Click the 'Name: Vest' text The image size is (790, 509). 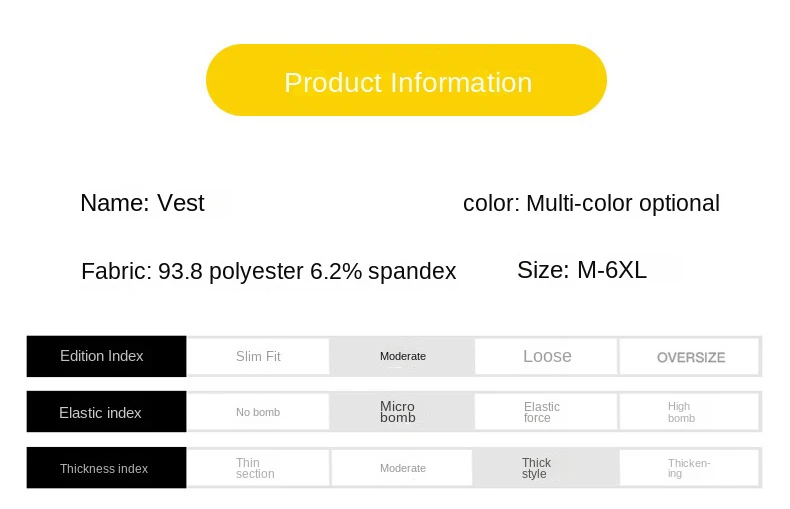tap(142, 204)
